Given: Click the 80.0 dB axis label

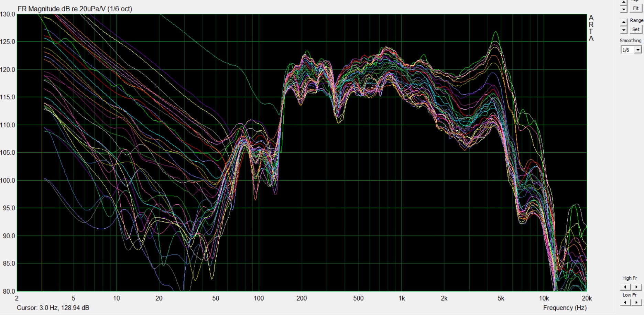Looking at the screenshot, I should [9, 291].
